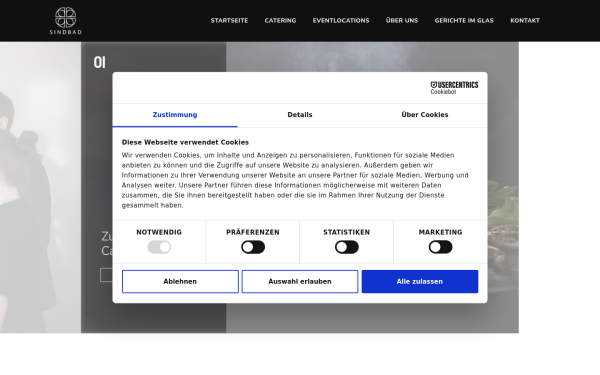Screen dimensions: 600x375
Task: Go to the Kontakt page
Action: 525,21
